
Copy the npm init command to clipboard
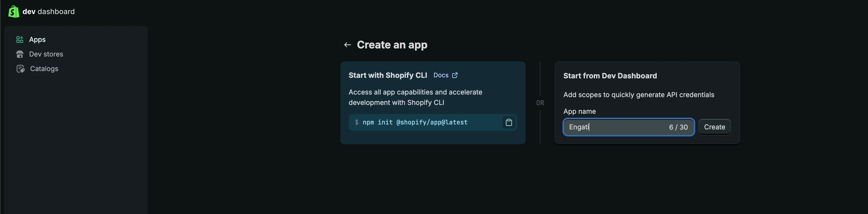509,122
